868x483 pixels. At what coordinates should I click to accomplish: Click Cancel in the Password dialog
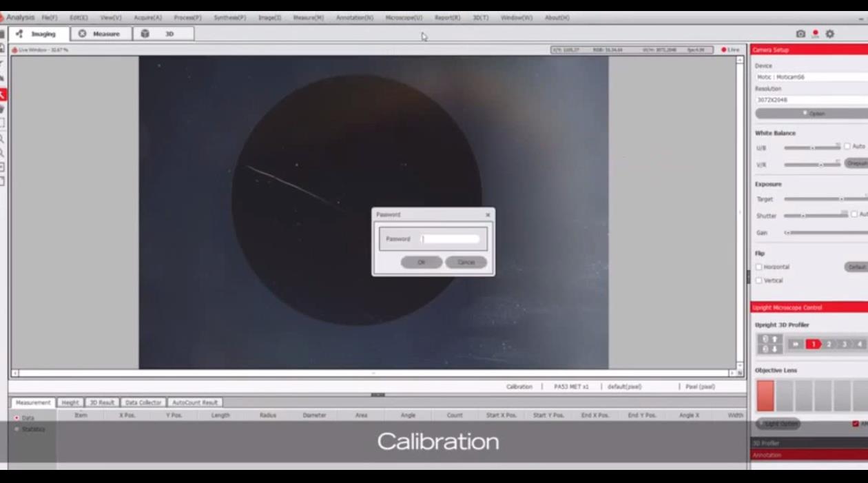click(466, 262)
